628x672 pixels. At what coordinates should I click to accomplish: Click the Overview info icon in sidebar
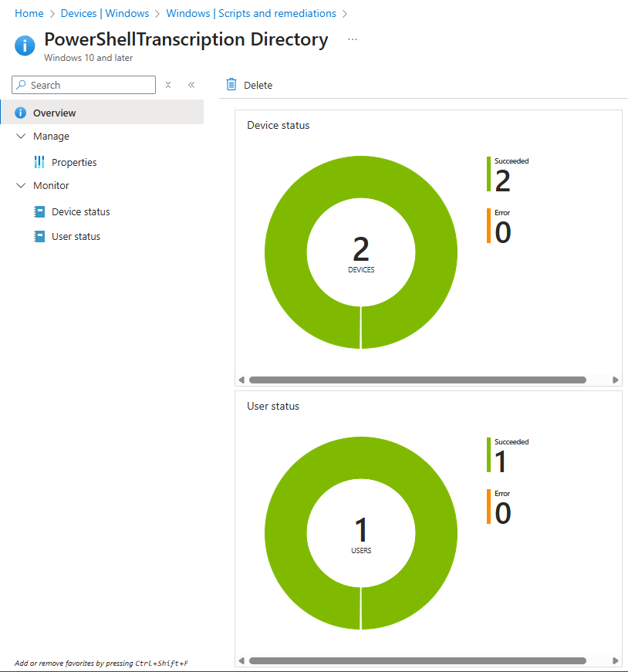pos(19,112)
